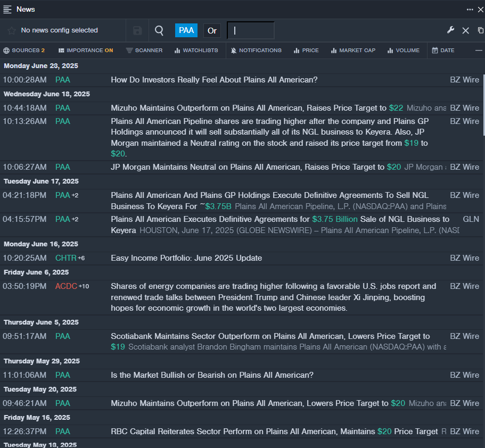Click PAA ticker on the 09:46:21AM row
The height and width of the screenshot is (448, 485).
(63, 403)
